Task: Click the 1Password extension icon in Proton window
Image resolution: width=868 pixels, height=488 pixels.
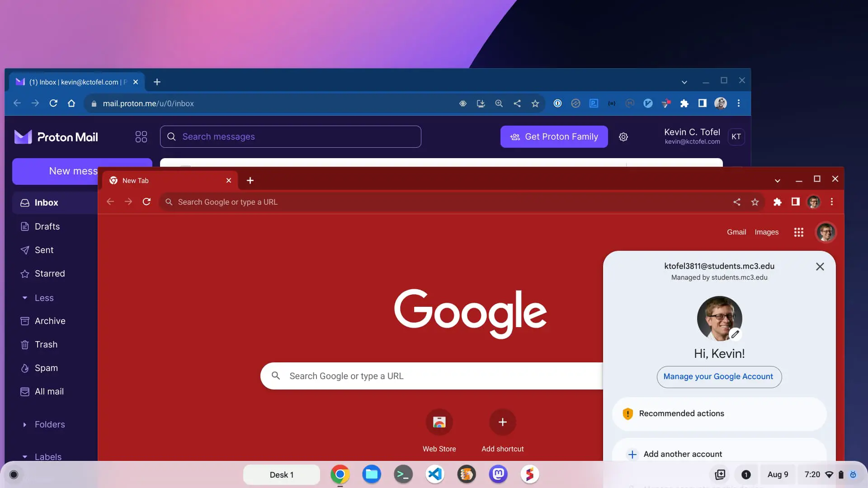Action: tap(557, 103)
